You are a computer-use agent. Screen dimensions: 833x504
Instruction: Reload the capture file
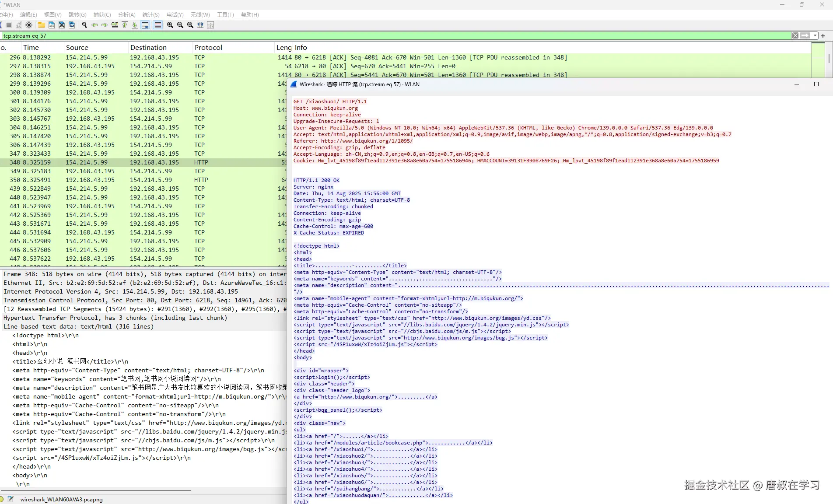[x=72, y=25]
